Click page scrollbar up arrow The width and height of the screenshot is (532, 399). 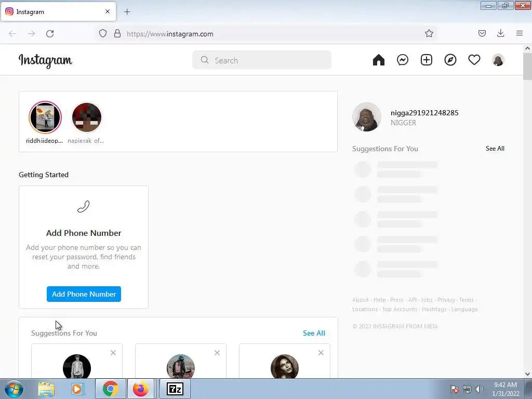(x=528, y=48)
